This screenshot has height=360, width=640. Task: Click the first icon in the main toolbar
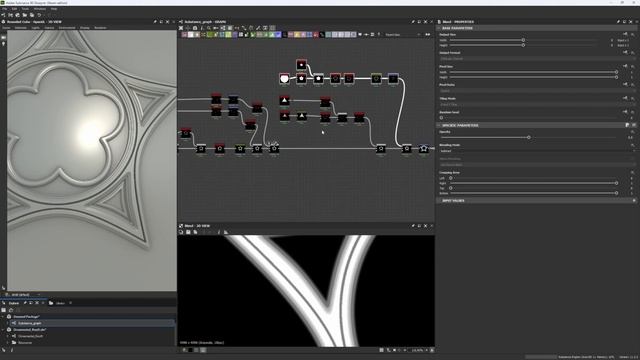point(3,15)
